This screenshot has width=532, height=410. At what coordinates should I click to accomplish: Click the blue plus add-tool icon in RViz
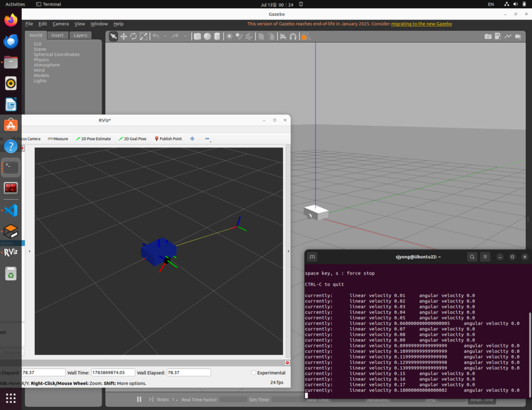click(192, 139)
